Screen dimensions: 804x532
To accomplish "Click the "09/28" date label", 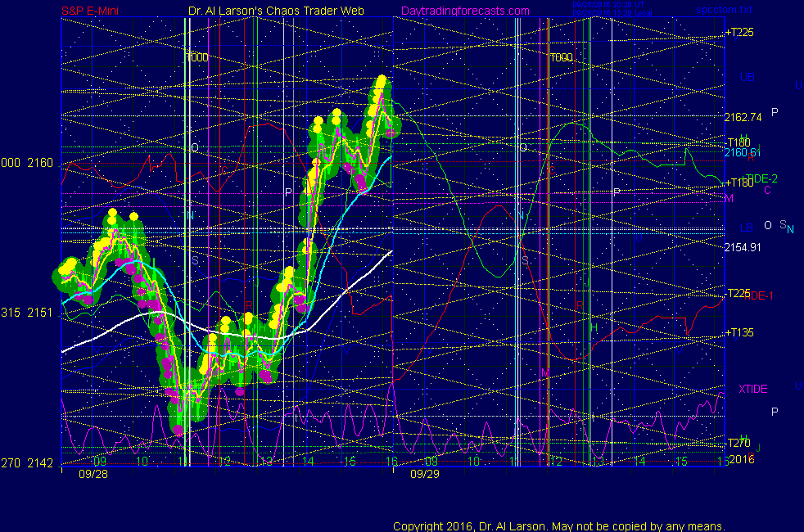I will click(x=93, y=474).
